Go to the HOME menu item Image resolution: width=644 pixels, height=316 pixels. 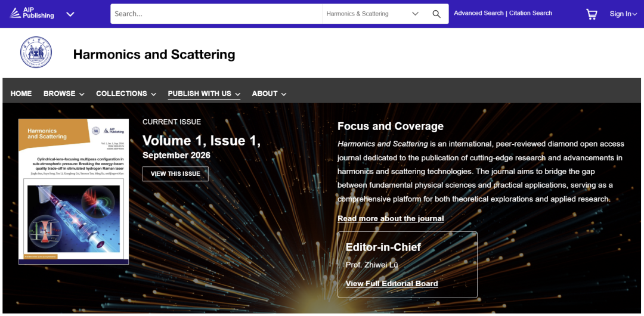(x=21, y=94)
